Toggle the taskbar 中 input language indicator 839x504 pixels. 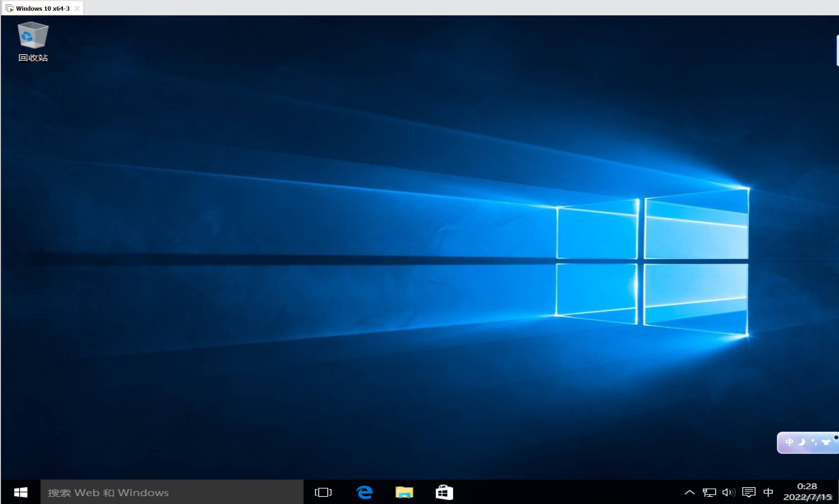tap(768, 493)
